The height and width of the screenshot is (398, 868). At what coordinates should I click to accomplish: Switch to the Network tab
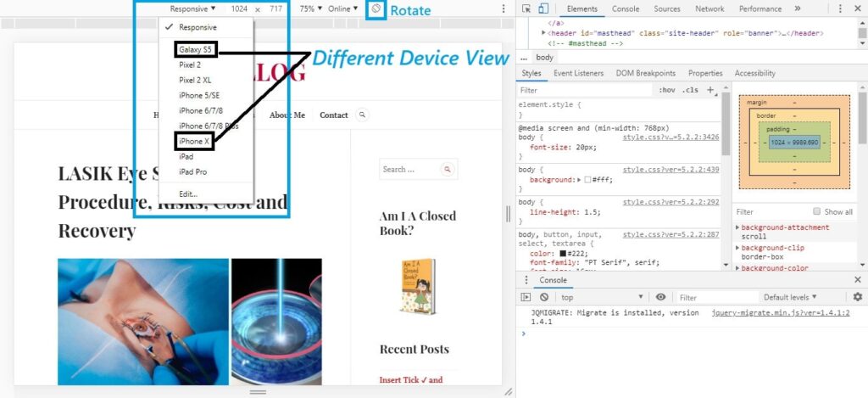point(709,8)
